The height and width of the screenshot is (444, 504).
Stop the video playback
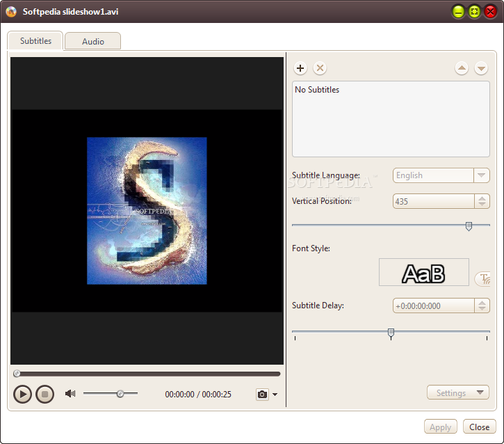(x=44, y=394)
